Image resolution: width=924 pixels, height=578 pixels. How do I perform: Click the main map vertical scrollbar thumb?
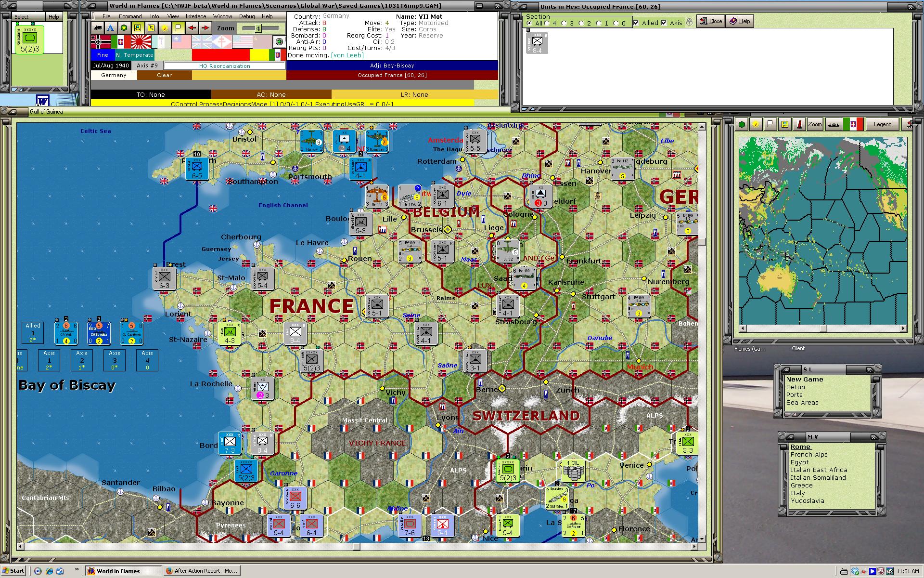(702, 242)
